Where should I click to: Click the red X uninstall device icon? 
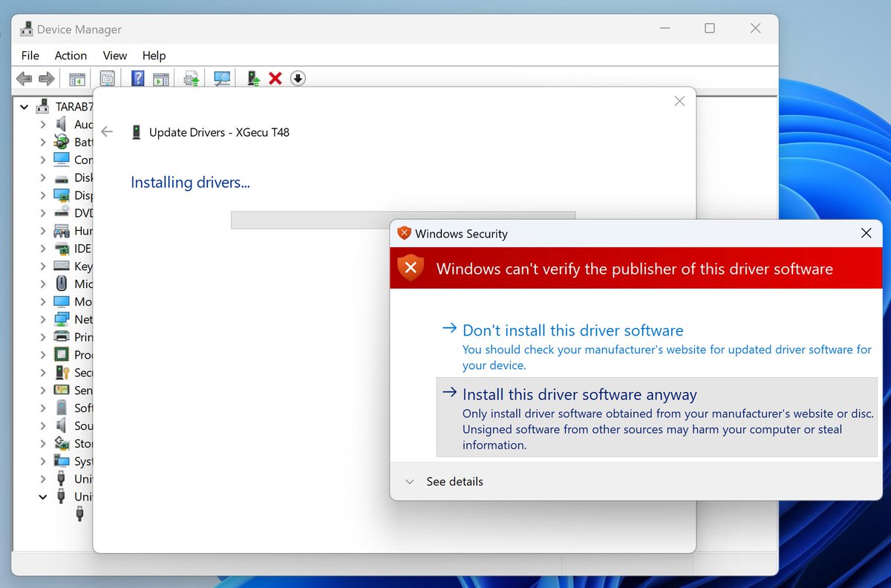275,78
